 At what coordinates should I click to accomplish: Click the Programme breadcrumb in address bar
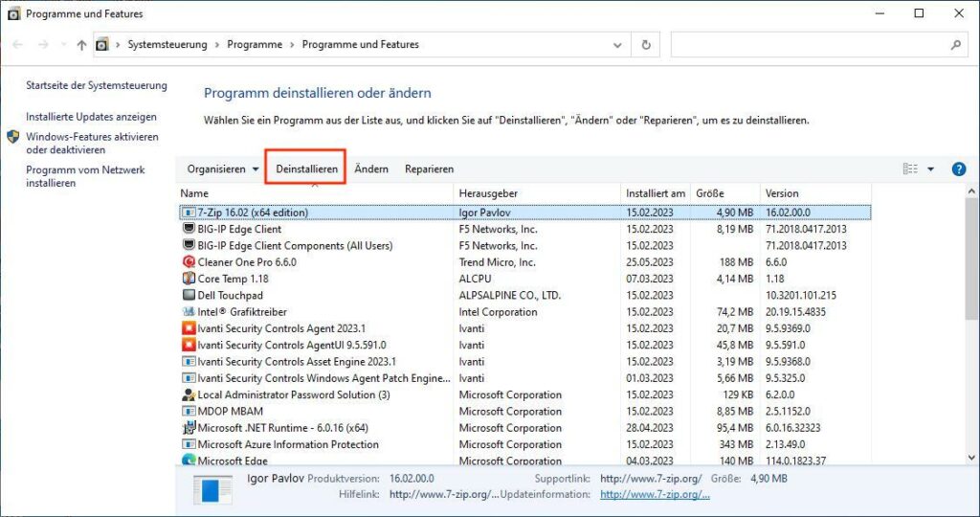point(256,45)
